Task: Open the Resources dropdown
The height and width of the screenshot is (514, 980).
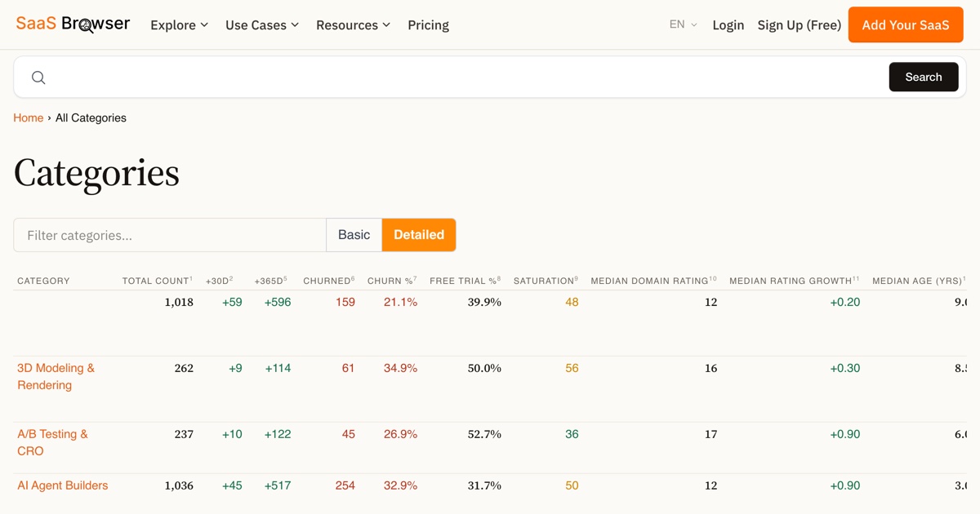Action: (x=353, y=25)
